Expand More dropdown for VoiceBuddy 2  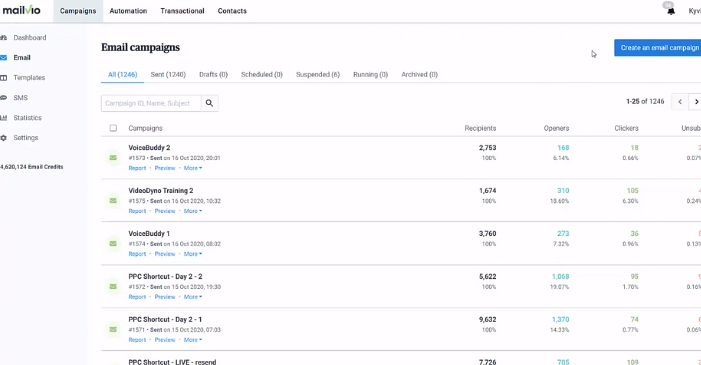point(193,168)
